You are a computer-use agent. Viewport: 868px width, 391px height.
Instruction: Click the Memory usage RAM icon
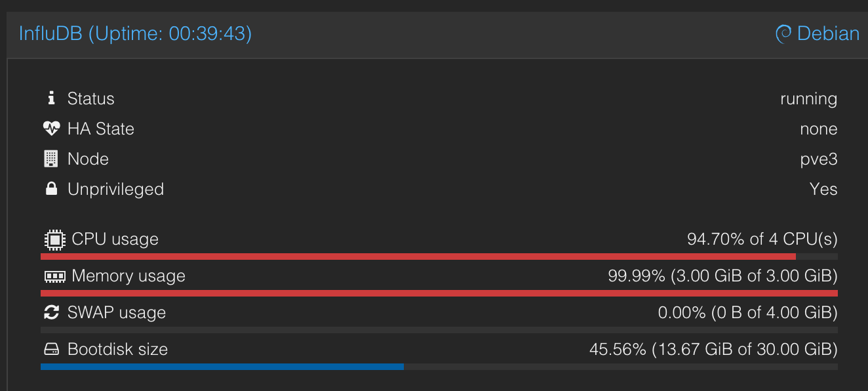(x=54, y=276)
